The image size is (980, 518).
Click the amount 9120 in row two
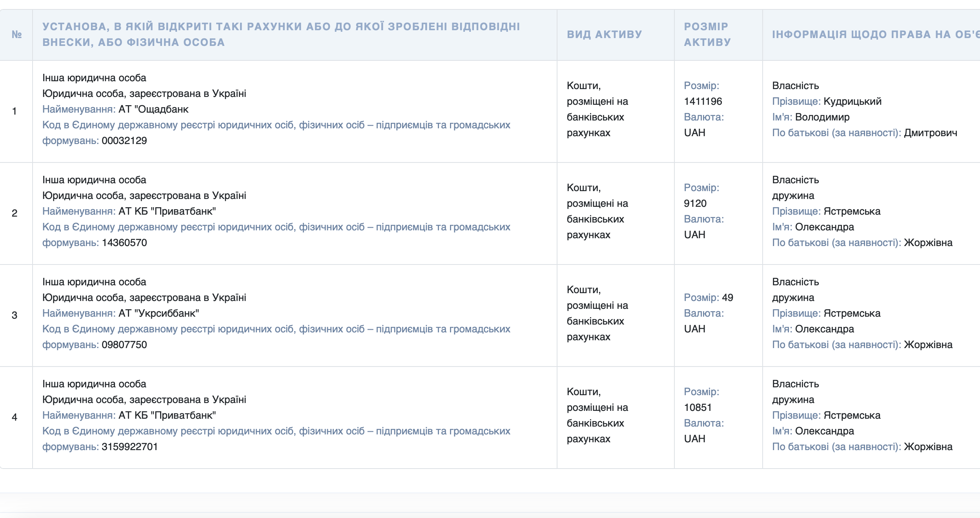(695, 203)
